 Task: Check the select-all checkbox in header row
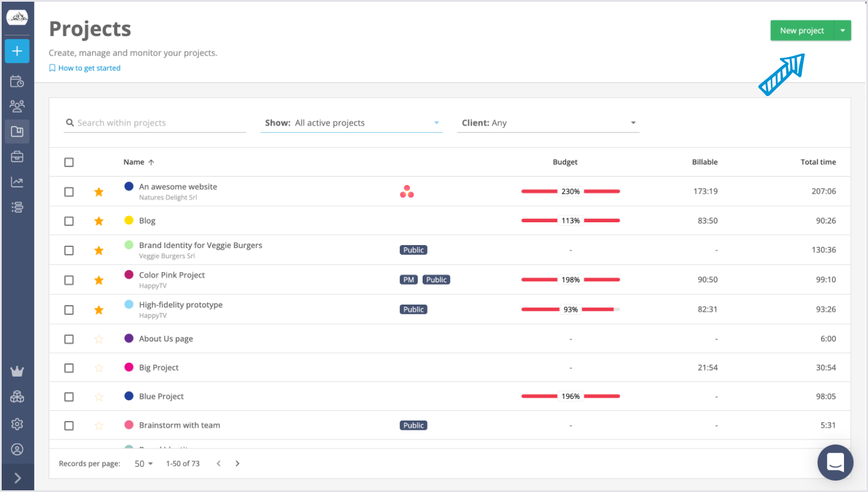point(69,162)
